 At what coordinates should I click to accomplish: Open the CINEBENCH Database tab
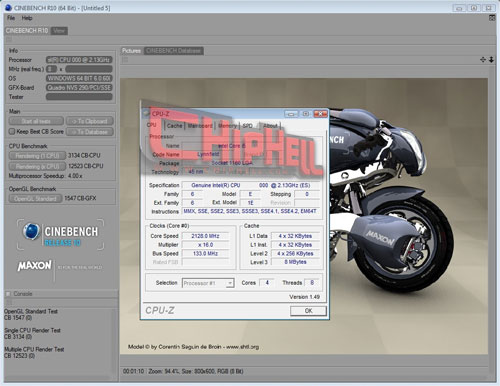click(x=173, y=51)
